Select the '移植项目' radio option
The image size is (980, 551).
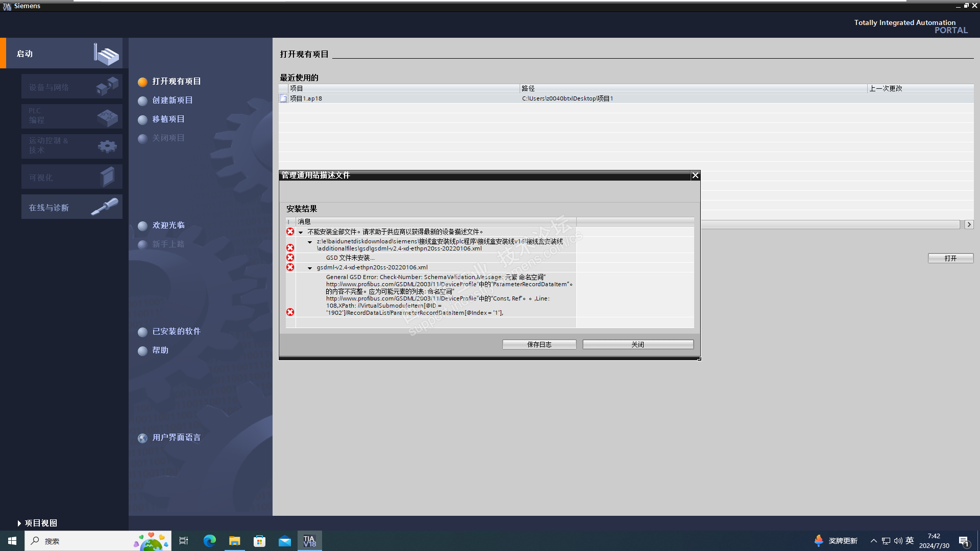pos(142,119)
